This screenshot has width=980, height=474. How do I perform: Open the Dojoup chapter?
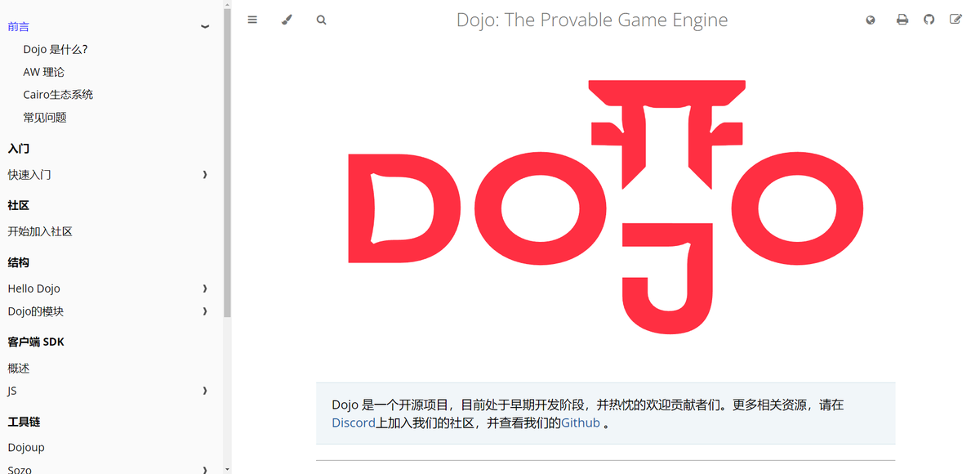[26, 447]
